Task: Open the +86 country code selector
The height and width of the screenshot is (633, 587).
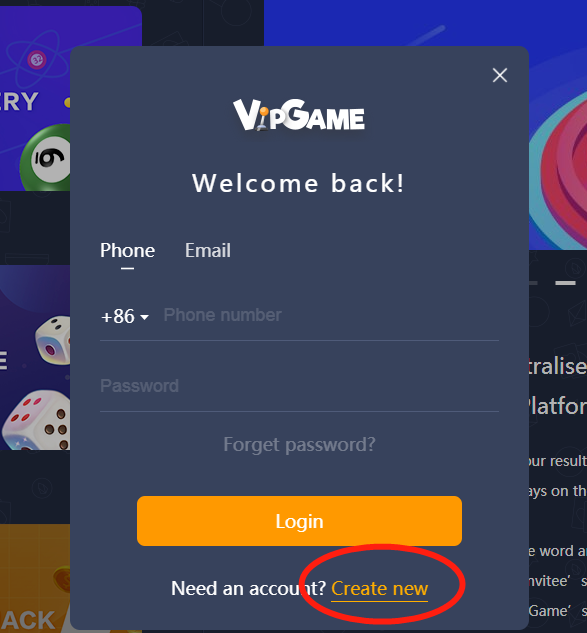Action: point(125,316)
